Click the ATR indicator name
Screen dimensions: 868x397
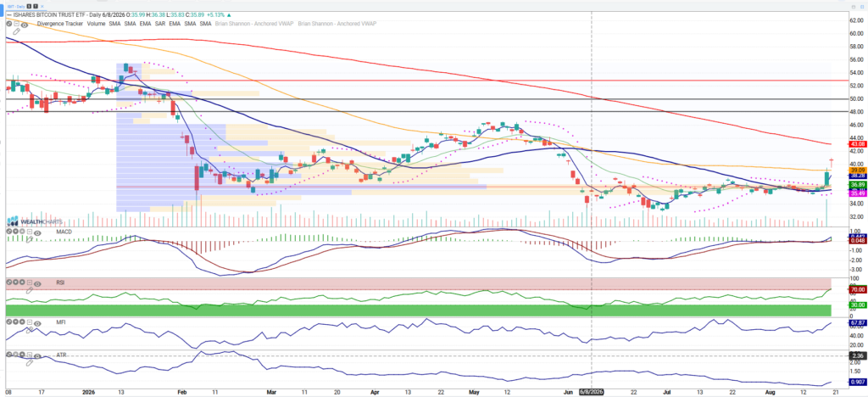tap(61, 355)
